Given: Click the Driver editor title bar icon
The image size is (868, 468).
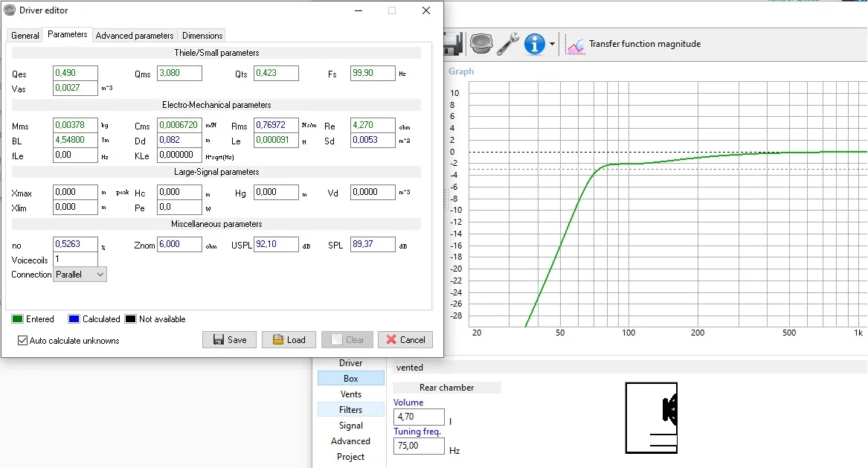Looking at the screenshot, I should click(10, 10).
